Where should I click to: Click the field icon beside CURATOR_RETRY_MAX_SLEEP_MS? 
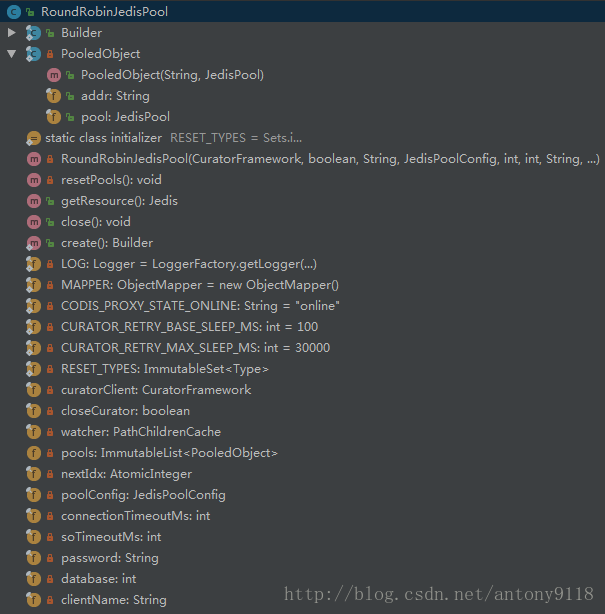(x=33, y=348)
